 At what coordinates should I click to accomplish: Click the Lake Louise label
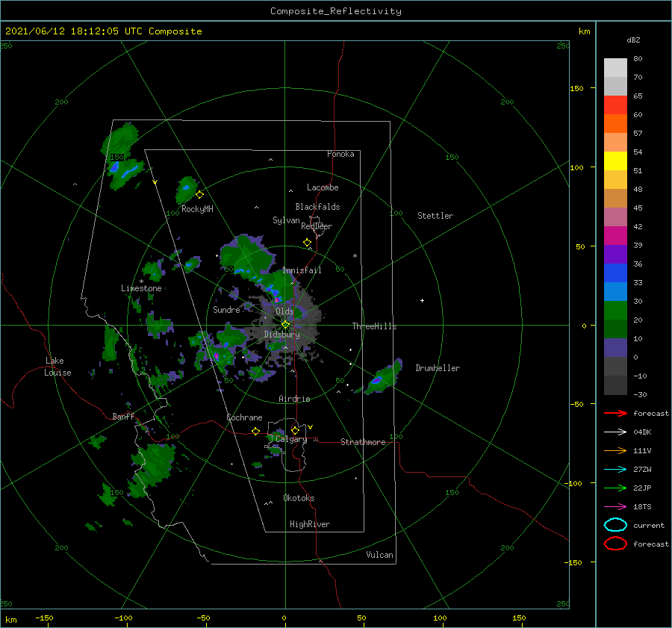point(57,367)
